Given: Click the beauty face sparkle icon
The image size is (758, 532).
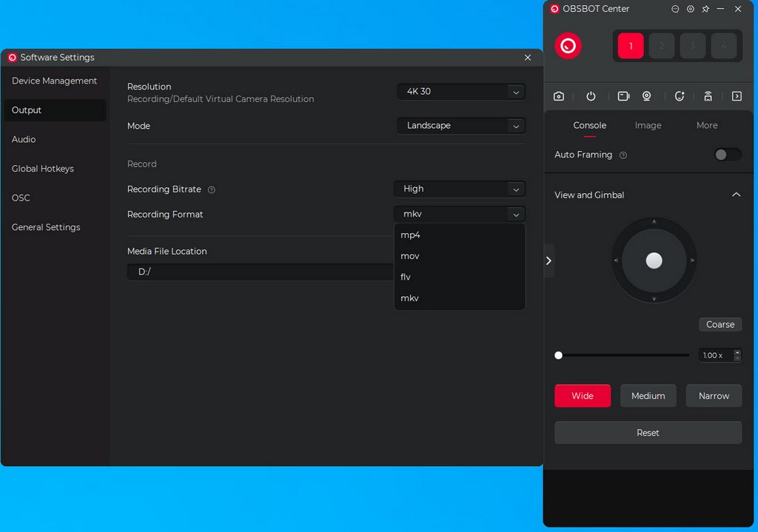Looking at the screenshot, I should click(680, 96).
